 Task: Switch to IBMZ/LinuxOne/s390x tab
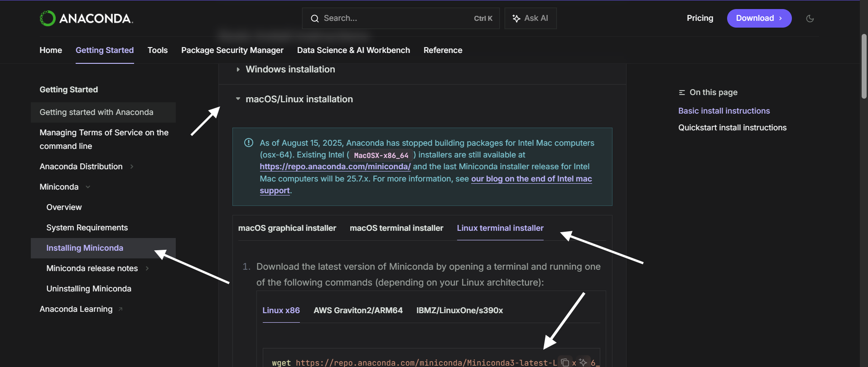[x=459, y=310]
